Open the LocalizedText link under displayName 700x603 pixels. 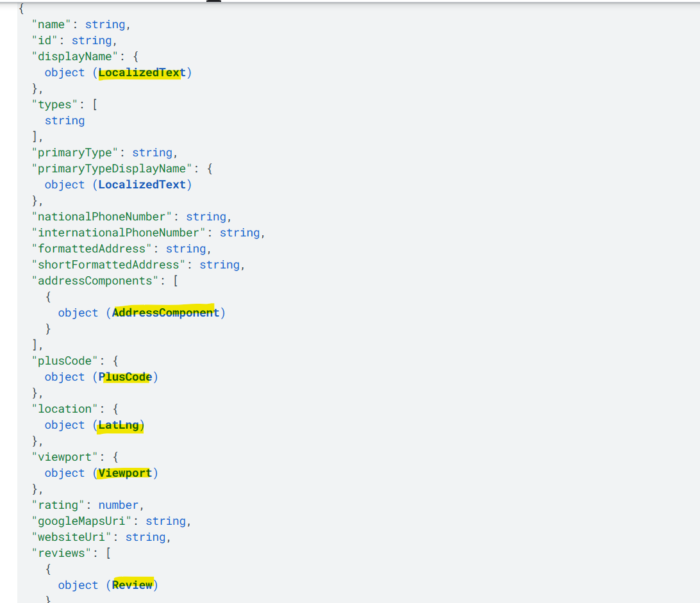142,73
